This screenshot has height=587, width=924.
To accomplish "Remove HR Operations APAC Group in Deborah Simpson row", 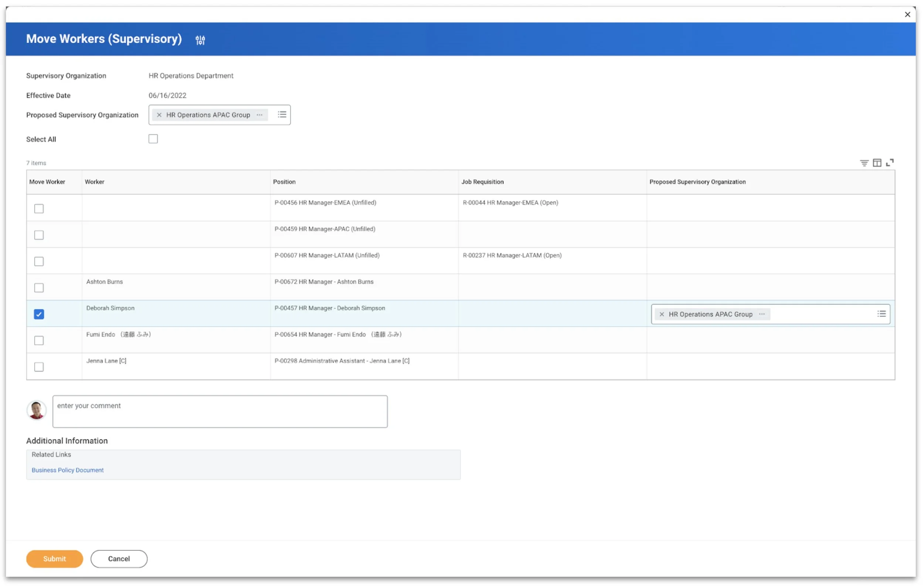I will click(662, 314).
